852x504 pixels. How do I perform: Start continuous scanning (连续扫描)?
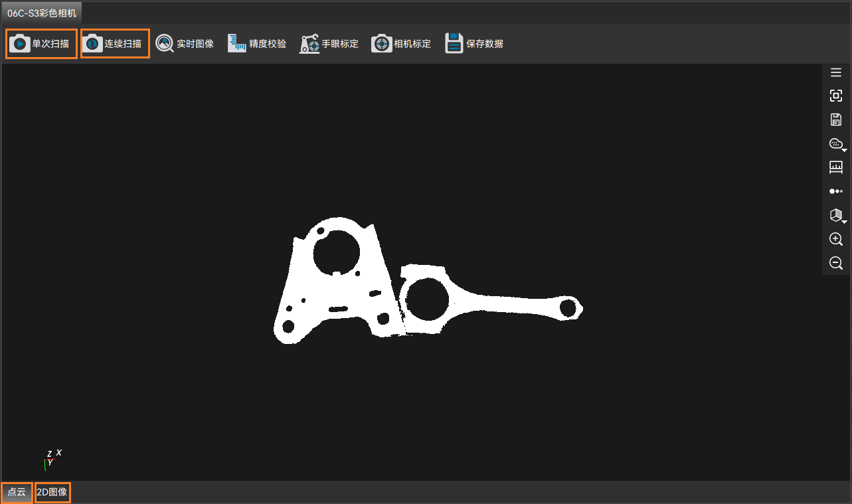click(x=115, y=44)
